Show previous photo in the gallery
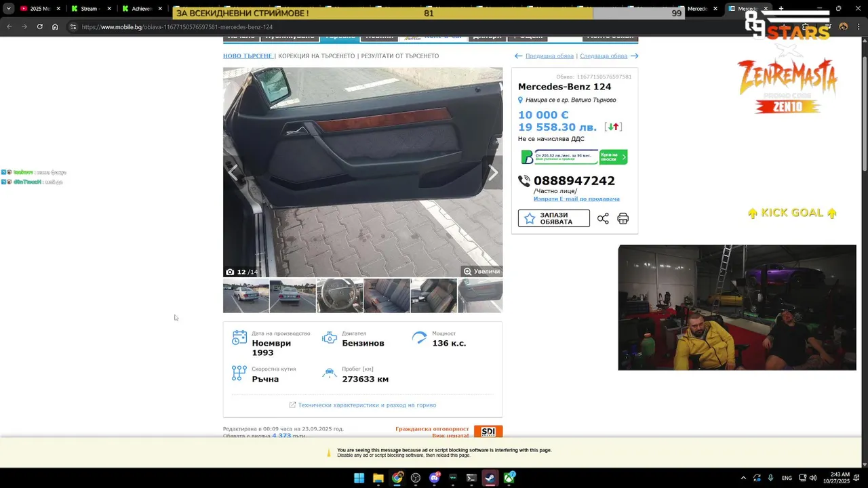 [x=233, y=173]
